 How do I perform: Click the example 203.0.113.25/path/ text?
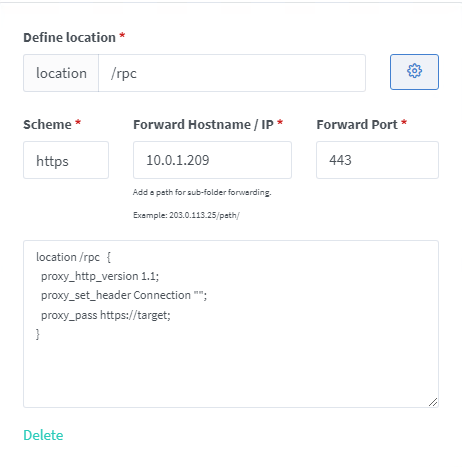click(186, 215)
